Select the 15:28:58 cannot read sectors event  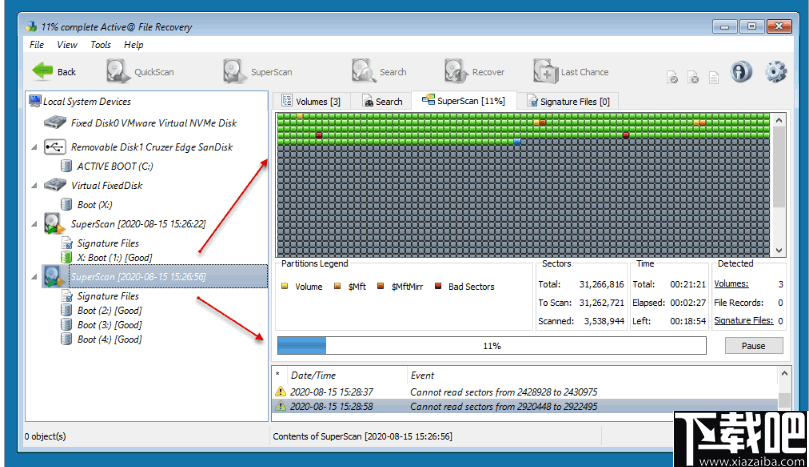[x=524, y=407]
